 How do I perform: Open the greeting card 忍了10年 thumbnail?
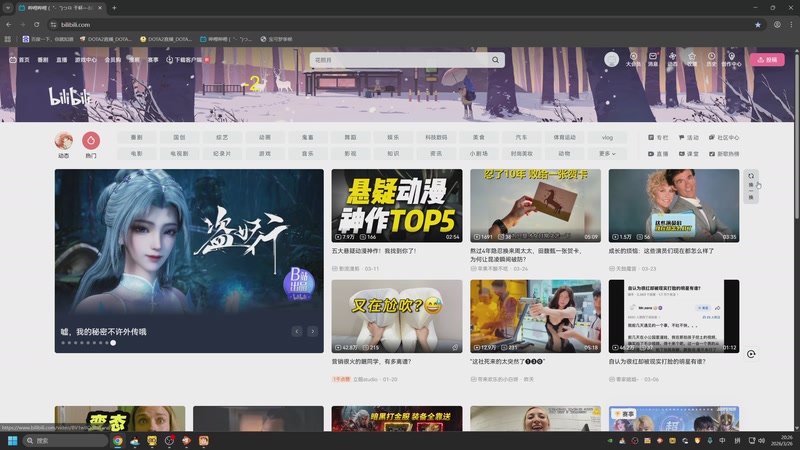(x=535, y=206)
